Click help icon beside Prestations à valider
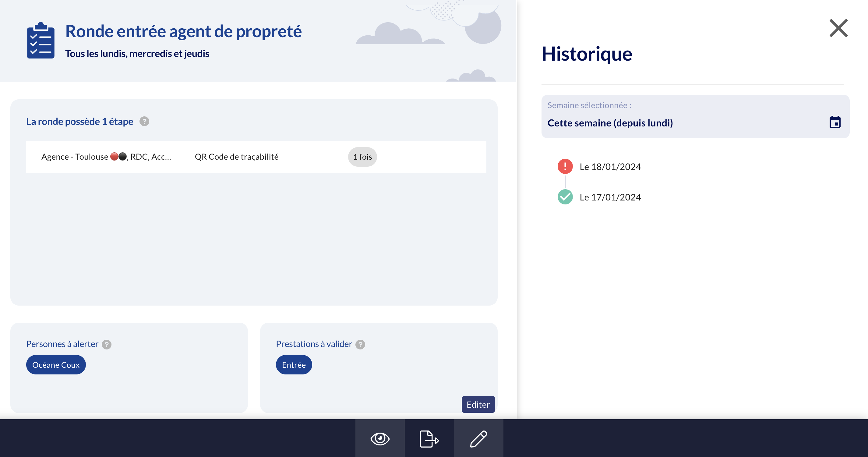 (x=360, y=345)
